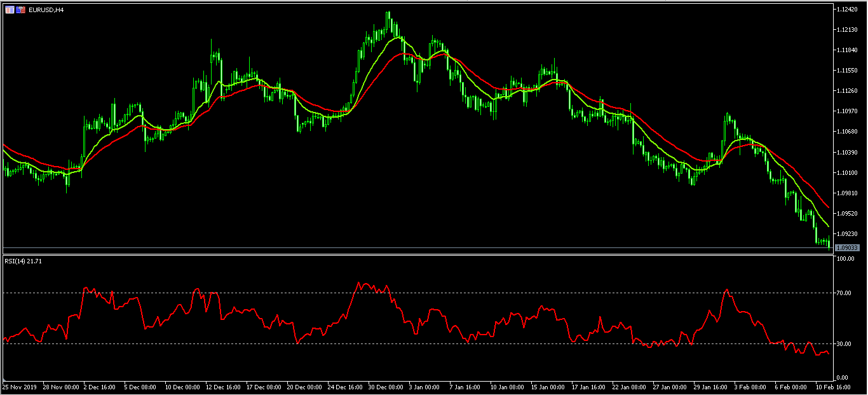The height and width of the screenshot is (395, 868).
Task: Click the RSI 30.00 level label
Action: coord(844,344)
